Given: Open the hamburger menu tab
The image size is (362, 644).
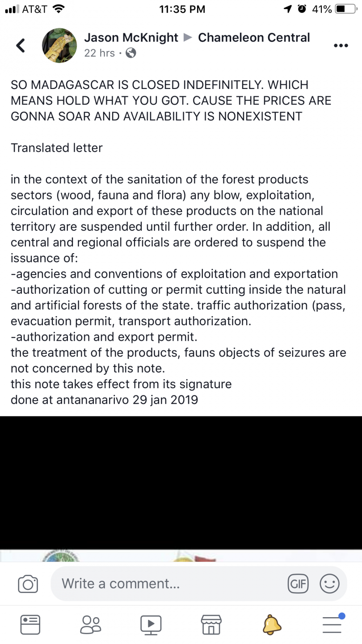Looking at the screenshot, I should [332, 624].
